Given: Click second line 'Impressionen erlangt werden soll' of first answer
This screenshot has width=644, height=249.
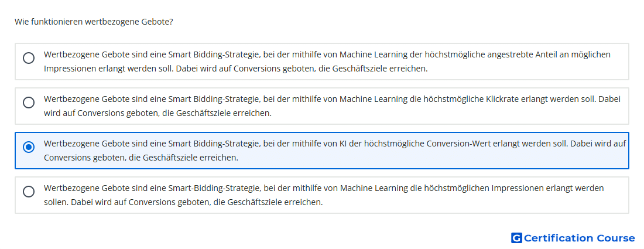Looking at the screenshot, I should click(236, 69).
